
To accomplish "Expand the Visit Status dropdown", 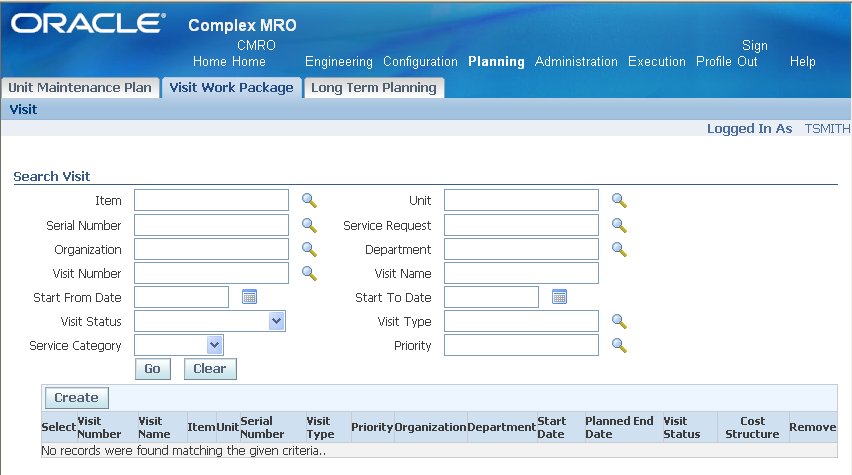I will 277,321.
